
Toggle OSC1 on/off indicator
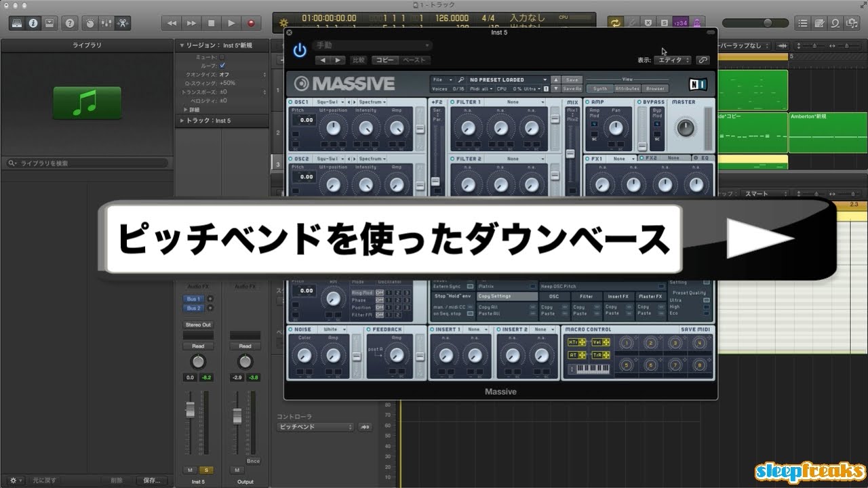coord(290,102)
